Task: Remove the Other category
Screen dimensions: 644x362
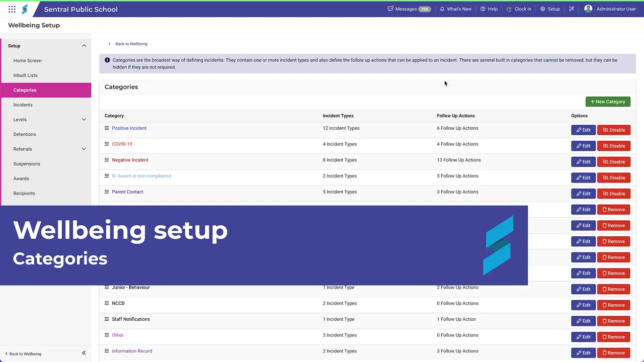Action: coord(614,337)
